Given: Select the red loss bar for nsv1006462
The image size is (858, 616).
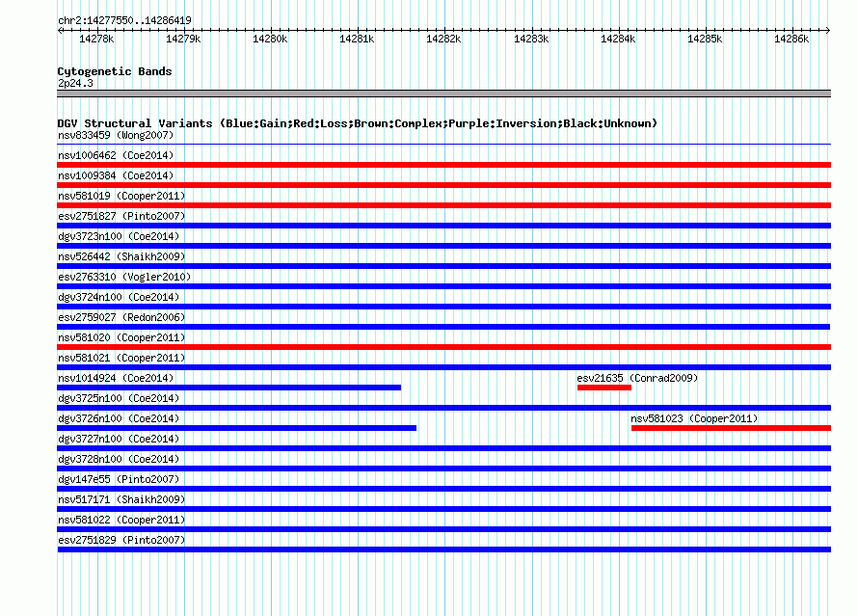Looking at the screenshot, I should click(x=443, y=165).
